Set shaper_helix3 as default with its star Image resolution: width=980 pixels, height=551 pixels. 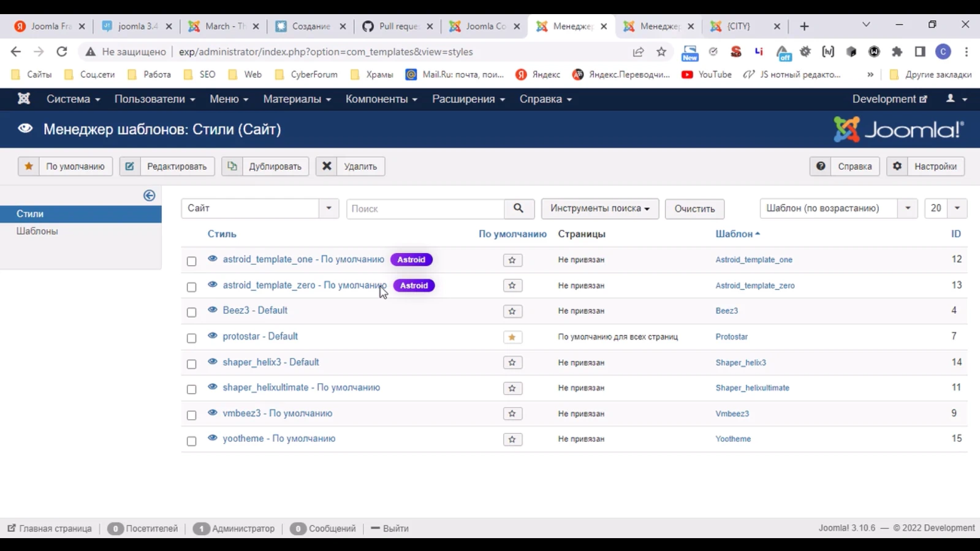point(512,363)
